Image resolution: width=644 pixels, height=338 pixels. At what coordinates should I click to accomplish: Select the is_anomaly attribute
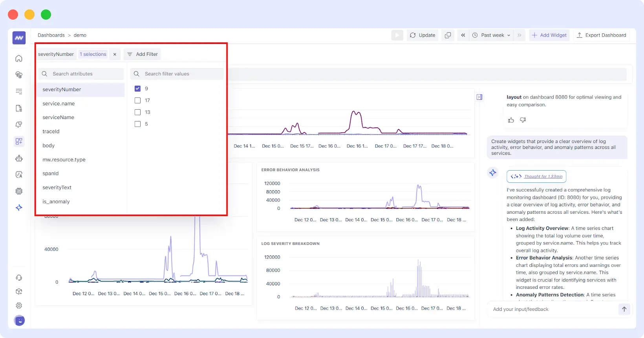(x=81, y=202)
